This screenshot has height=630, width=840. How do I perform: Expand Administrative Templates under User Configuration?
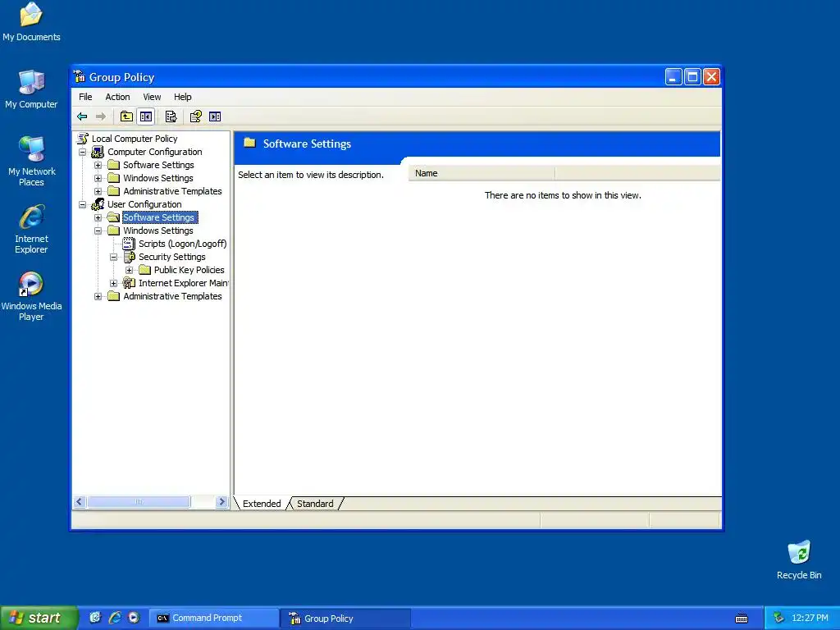(x=98, y=296)
